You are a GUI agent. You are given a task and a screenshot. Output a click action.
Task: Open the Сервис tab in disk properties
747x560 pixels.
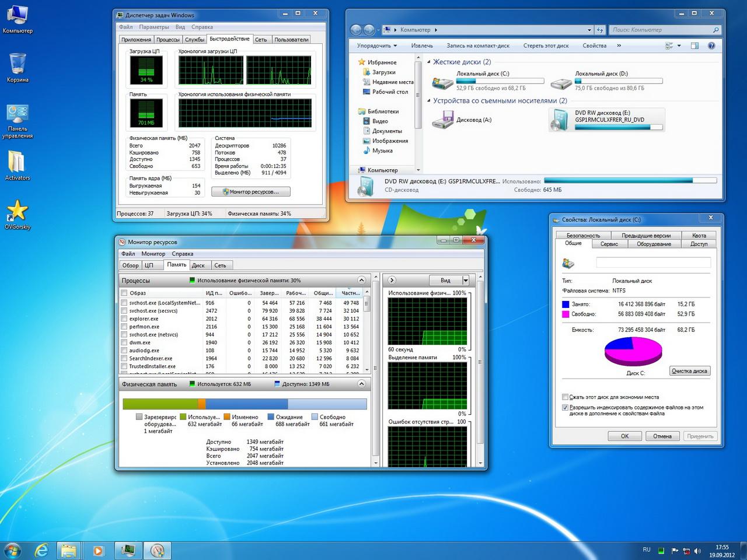point(609,244)
